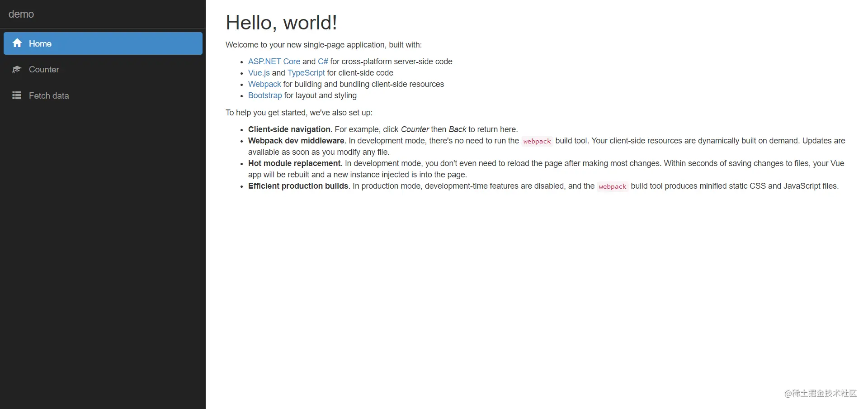
Task: Click the Fetch data list icon
Action: pos(17,95)
